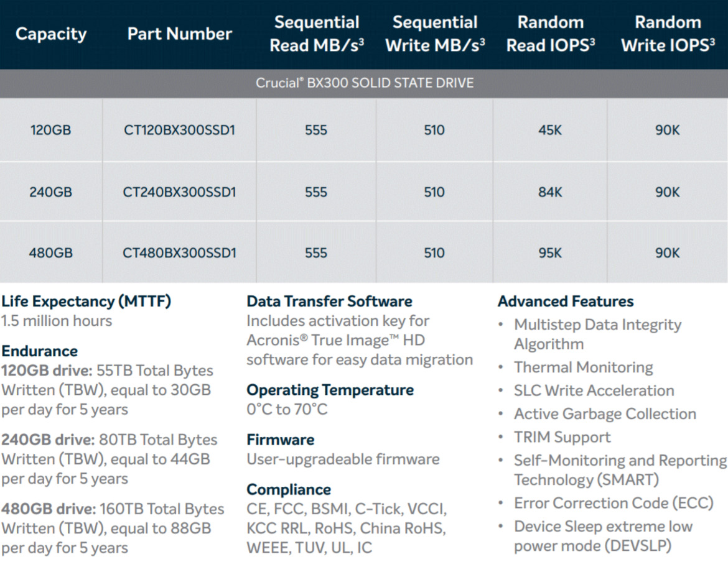The image size is (728, 567).
Task: Click the 'equal to 88GB' text
Action: click(x=161, y=528)
